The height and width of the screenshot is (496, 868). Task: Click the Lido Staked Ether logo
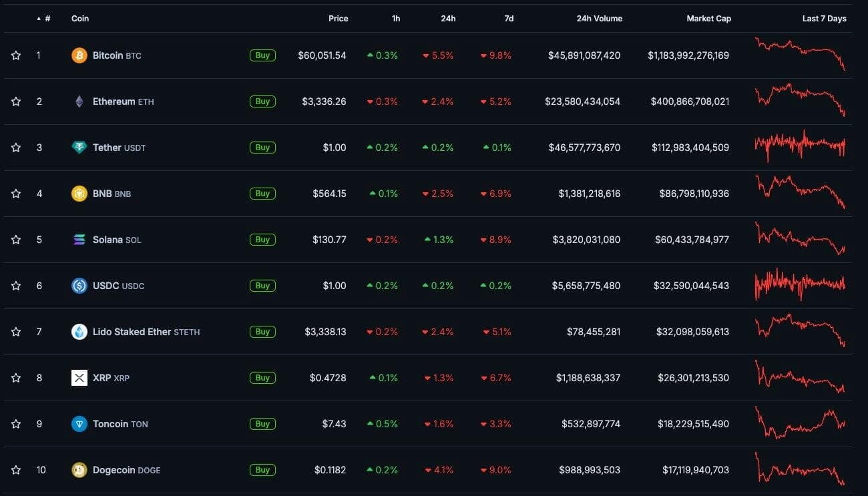click(x=79, y=332)
